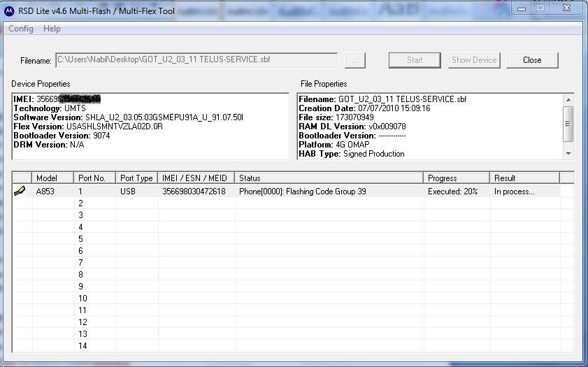Image resolution: width=588 pixels, height=367 pixels.
Task: Click the Filename line in File Properties
Action: [x=382, y=99]
